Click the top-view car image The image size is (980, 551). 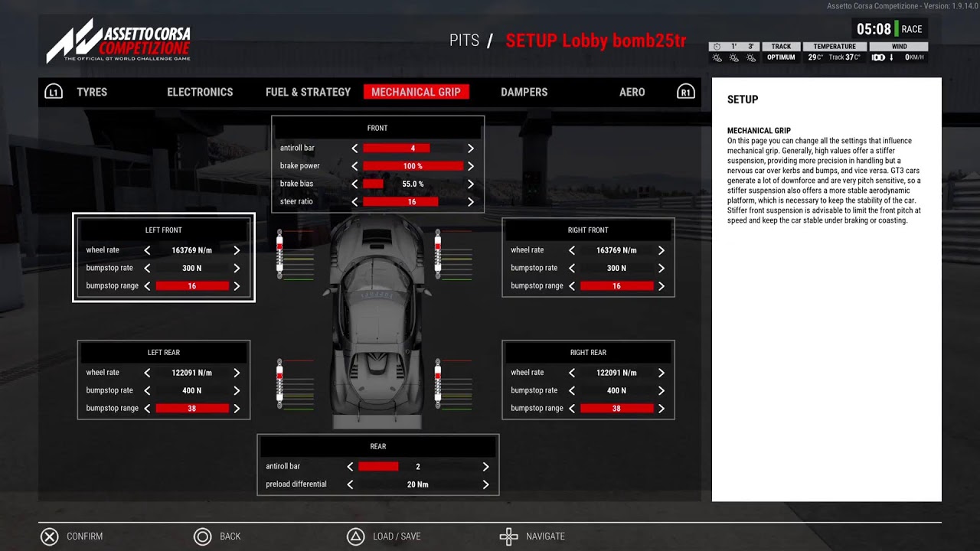click(377, 321)
